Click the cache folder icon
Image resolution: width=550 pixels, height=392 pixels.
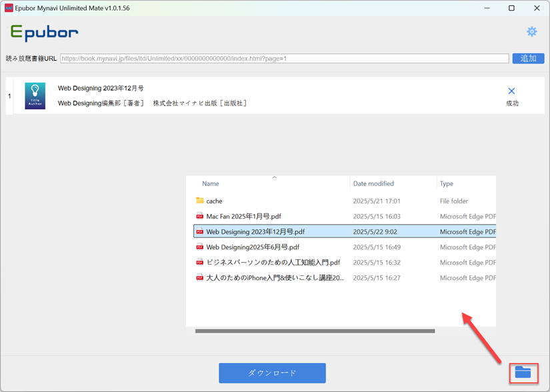200,201
